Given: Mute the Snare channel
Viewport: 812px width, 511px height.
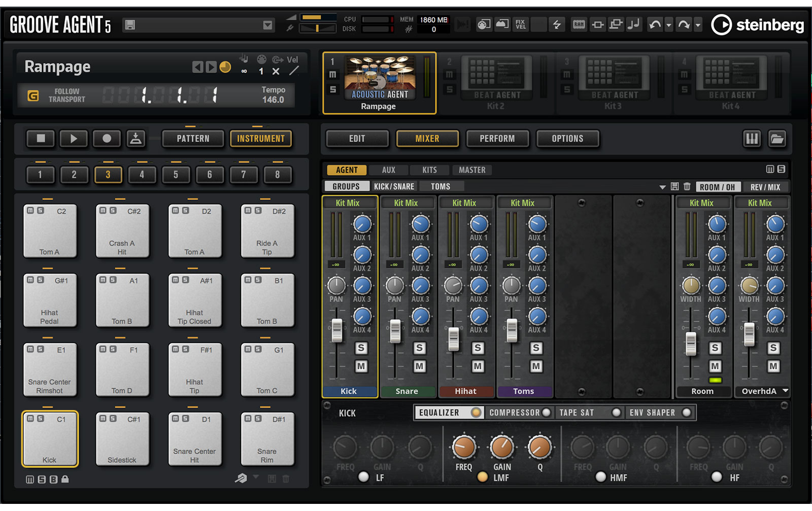Looking at the screenshot, I should tap(419, 366).
